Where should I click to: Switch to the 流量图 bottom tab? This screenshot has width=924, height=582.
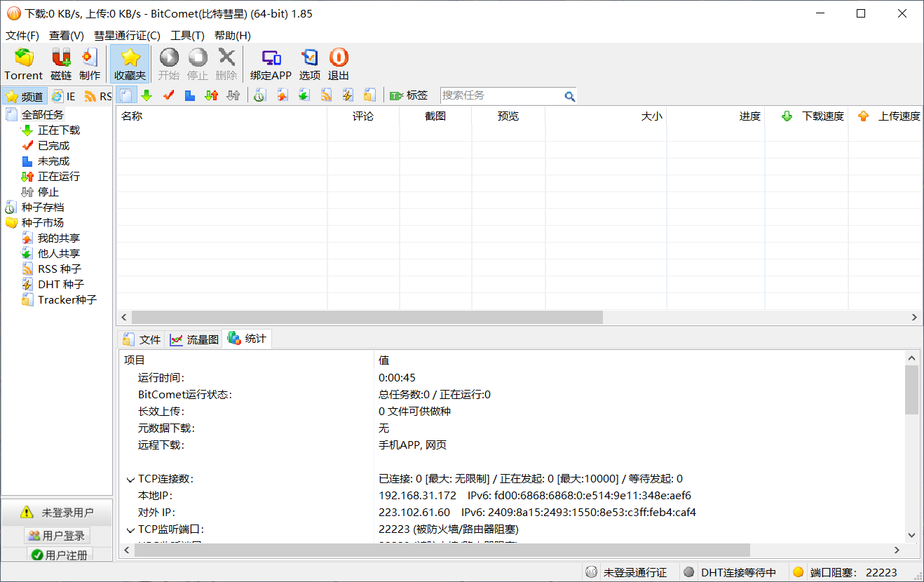click(x=194, y=339)
